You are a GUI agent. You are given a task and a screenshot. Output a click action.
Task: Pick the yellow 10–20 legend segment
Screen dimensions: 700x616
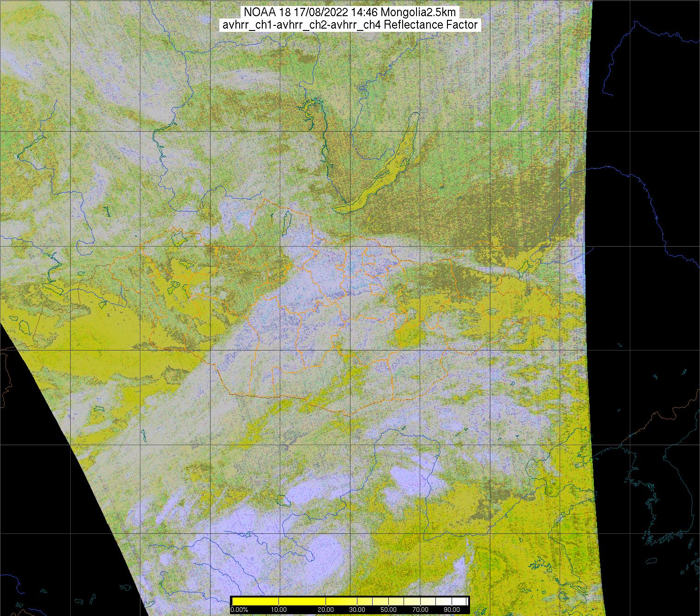tap(302, 601)
